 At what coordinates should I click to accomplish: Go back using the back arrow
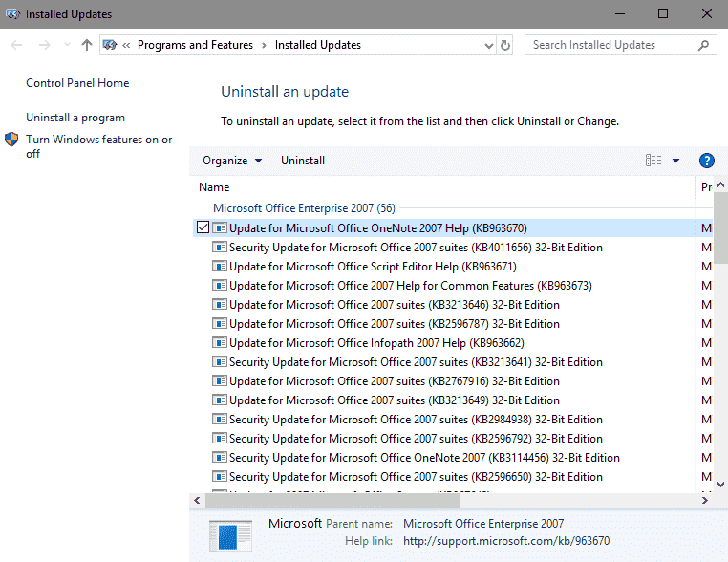coord(16,45)
